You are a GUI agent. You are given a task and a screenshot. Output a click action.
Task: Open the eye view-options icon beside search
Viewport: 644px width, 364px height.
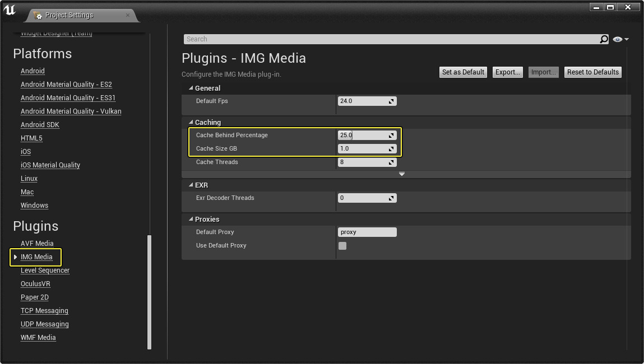[619, 39]
